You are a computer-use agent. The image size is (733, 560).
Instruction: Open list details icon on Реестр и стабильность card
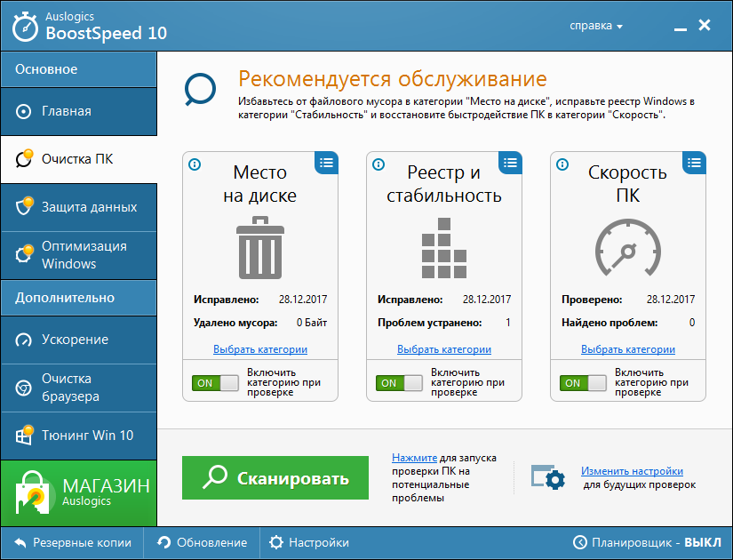click(x=510, y=163)
